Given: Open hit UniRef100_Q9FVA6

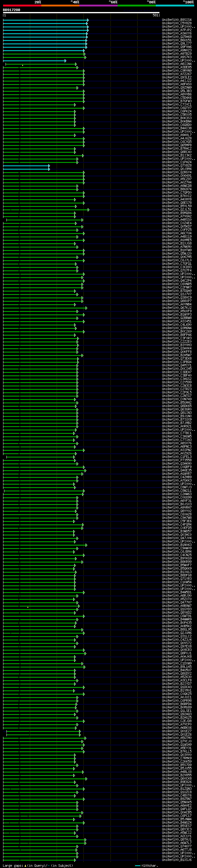Looking at the screenshot, I should click(x=177, y=47).
